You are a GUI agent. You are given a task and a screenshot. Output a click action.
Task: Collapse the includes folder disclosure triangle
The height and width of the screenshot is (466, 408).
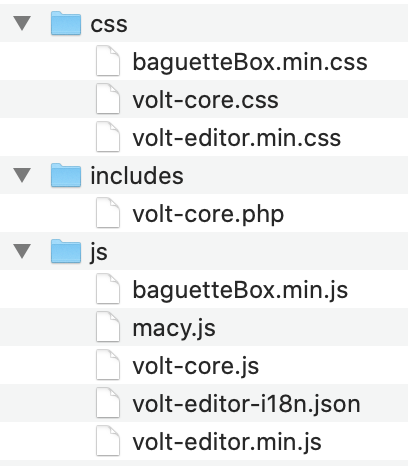click(x=22, y=175)
